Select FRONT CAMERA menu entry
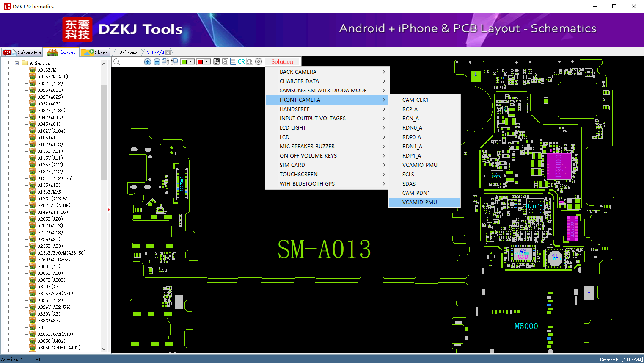 point(328,100)
